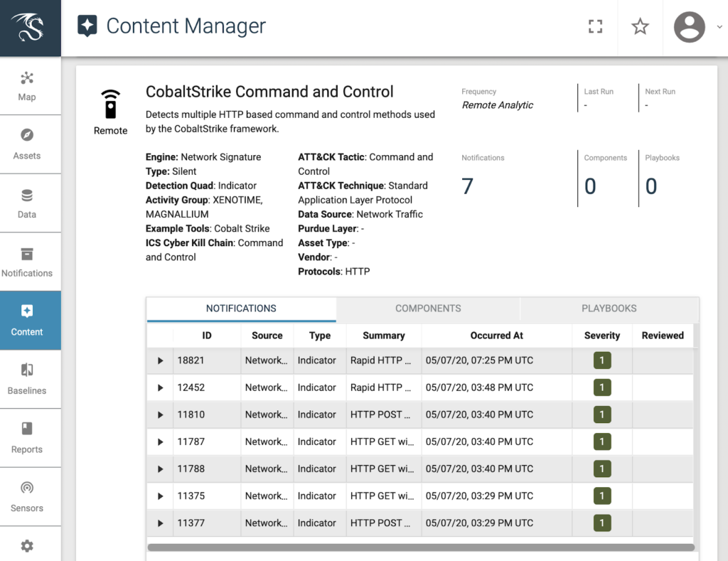Toggle fullscreen view icon
This screenshot has width=728, height=561.
click(595, 26)
